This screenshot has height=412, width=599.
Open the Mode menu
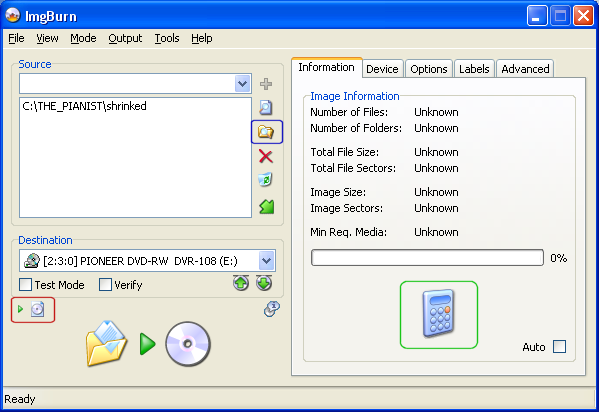coord(83,38)
